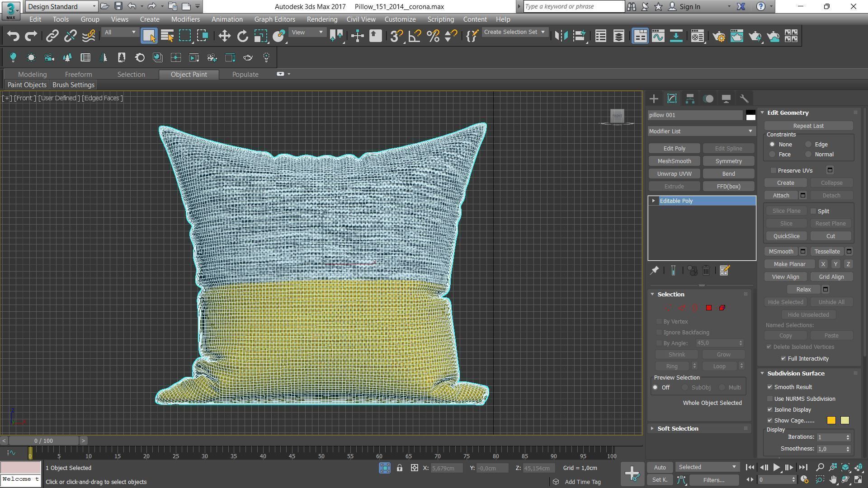Viewport: 868px width, 488px height.
Task: Toggle Percent Snap button
Action: (433, 36)
